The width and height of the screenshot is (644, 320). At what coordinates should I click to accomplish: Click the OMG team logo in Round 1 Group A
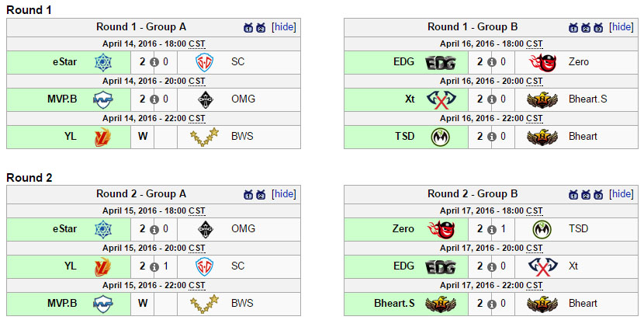coord(206,99)
